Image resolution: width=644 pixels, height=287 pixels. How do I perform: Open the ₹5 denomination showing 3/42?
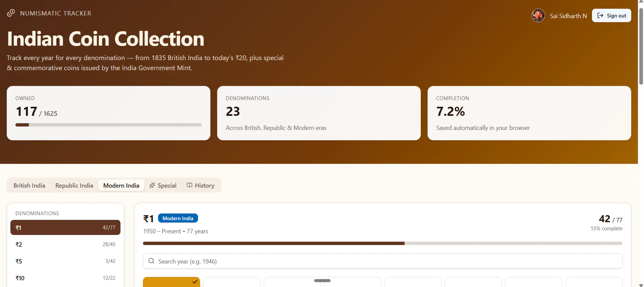[x=65, y=261]
